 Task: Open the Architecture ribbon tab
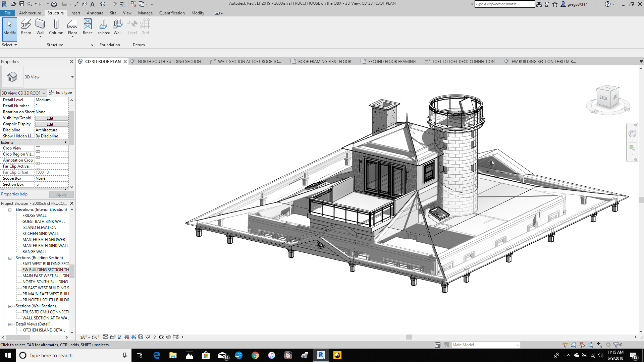point(30,13)
